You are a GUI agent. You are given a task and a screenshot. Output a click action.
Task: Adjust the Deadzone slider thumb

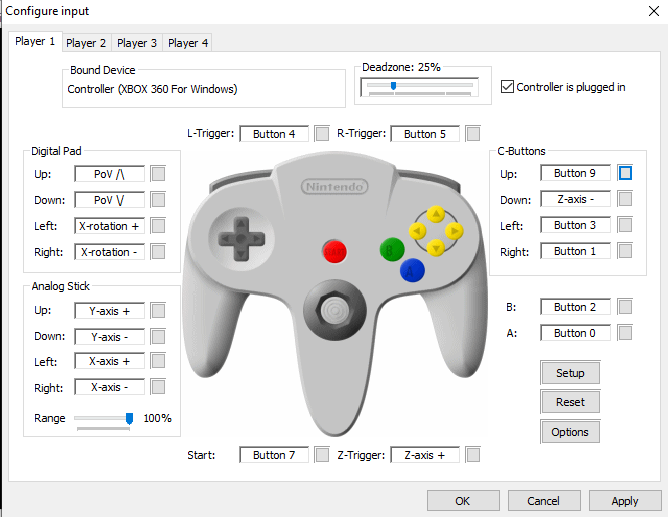[x=393, y=86]
